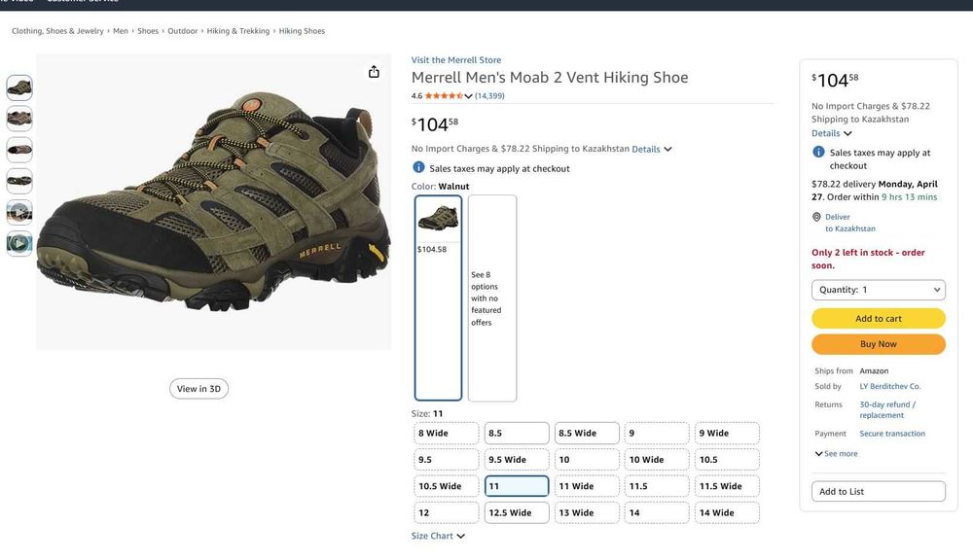Screen dimensions: 973x560
Task: Select size 9 Wide
Action: click(x=727, y=433)
